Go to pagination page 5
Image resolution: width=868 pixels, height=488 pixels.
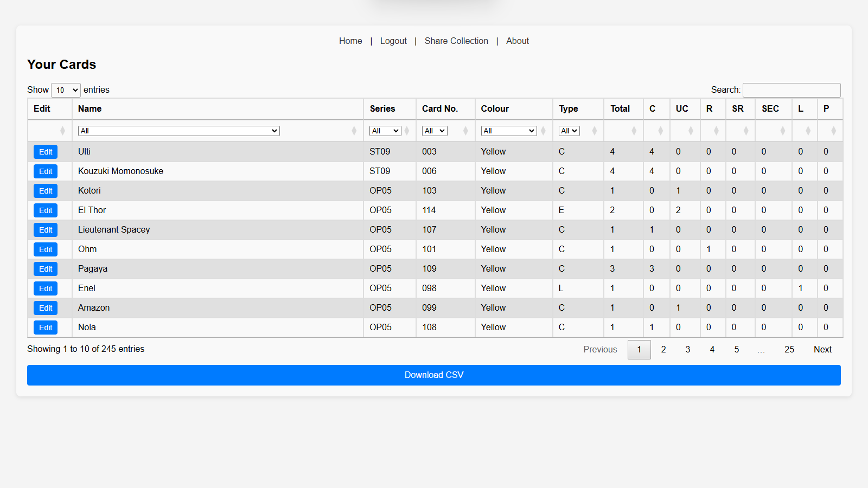pyautogui.click(x=737, y=350)
